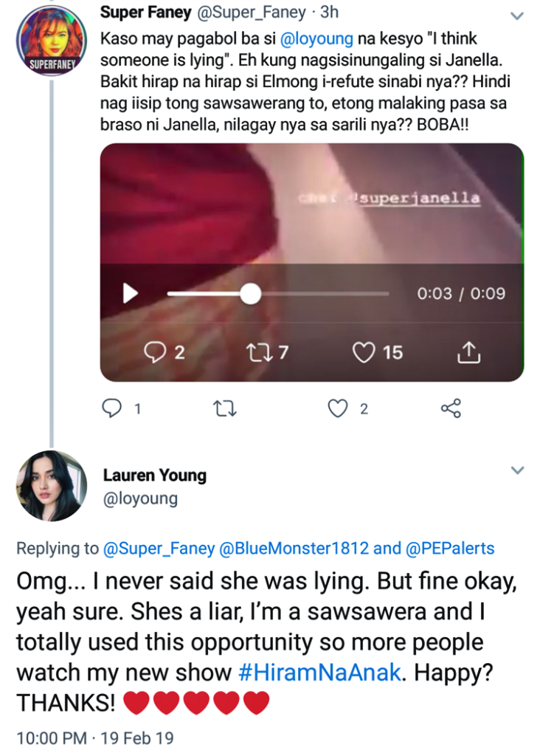This screenshot has width=540, height=756.
Task: Click the embedded tweet's reply bubble icon
Action: click(x=154, y=353)
